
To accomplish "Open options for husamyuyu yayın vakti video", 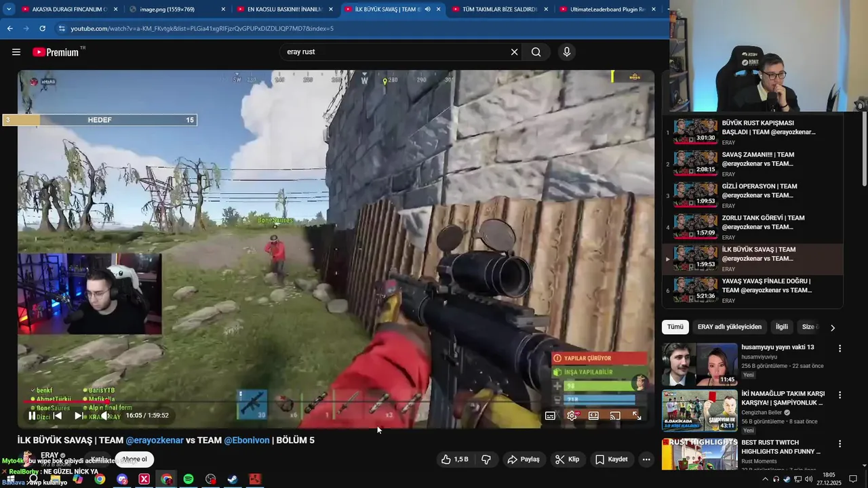I will click(840, 348).
